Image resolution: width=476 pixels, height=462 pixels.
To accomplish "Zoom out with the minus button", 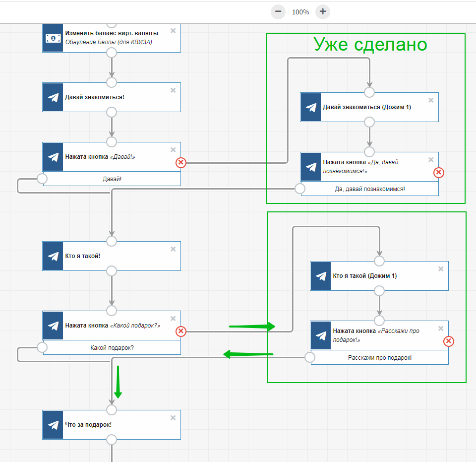I will [x=278, y=12].
